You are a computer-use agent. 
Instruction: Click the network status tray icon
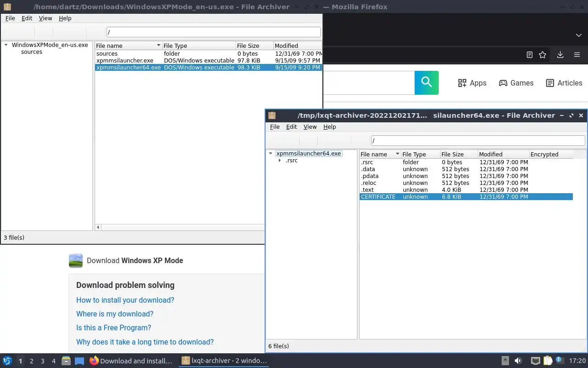(x=535, y=361)
